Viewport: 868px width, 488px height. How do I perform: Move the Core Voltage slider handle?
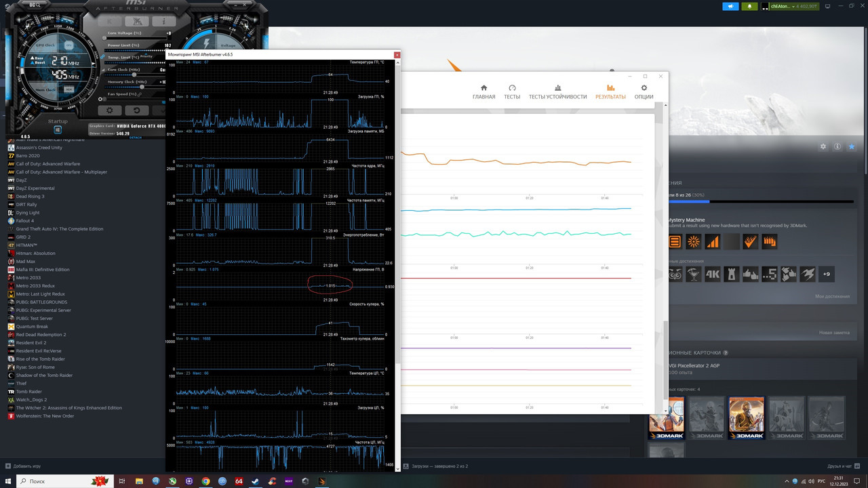pos(104,38)
